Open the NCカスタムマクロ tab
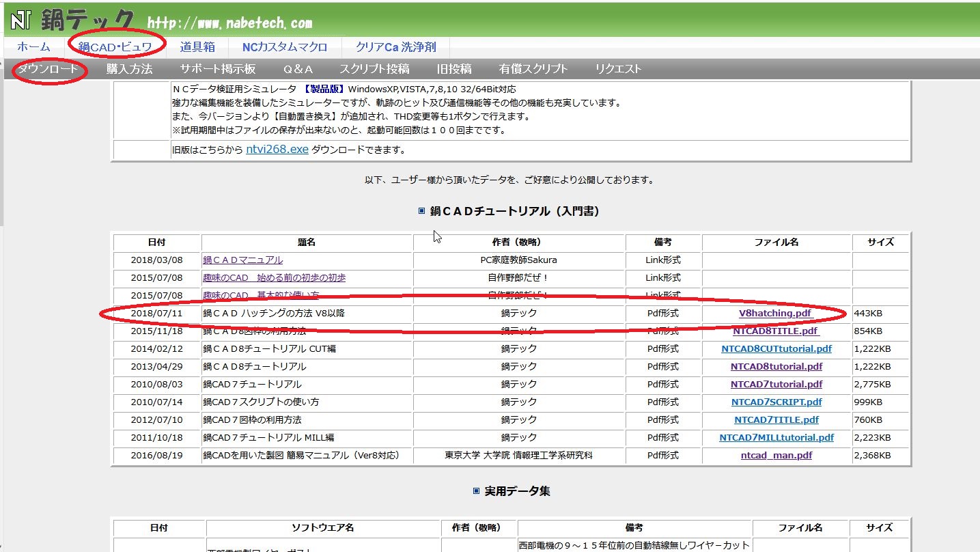Screen dimensions: 980x552 click(x=285, y=47)
